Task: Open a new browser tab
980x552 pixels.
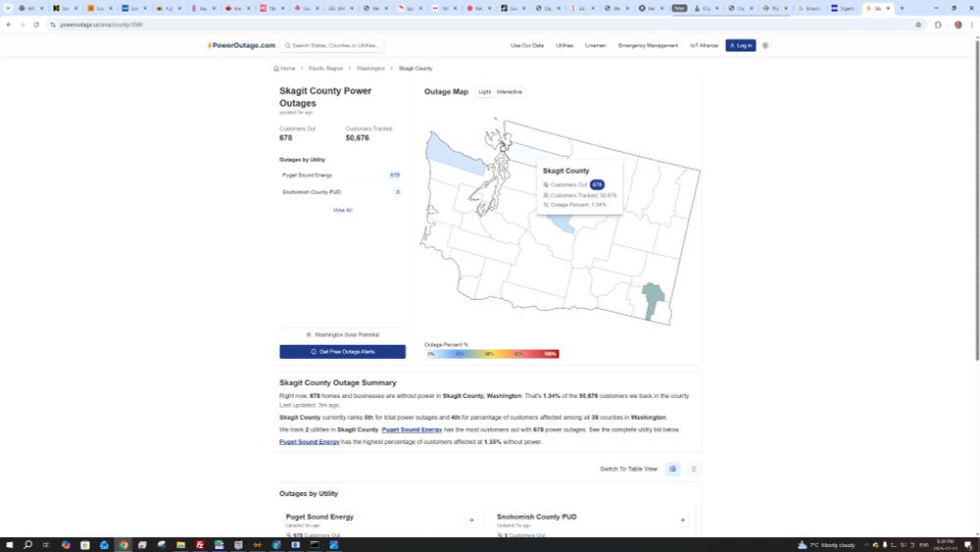Action: (902, 8)
